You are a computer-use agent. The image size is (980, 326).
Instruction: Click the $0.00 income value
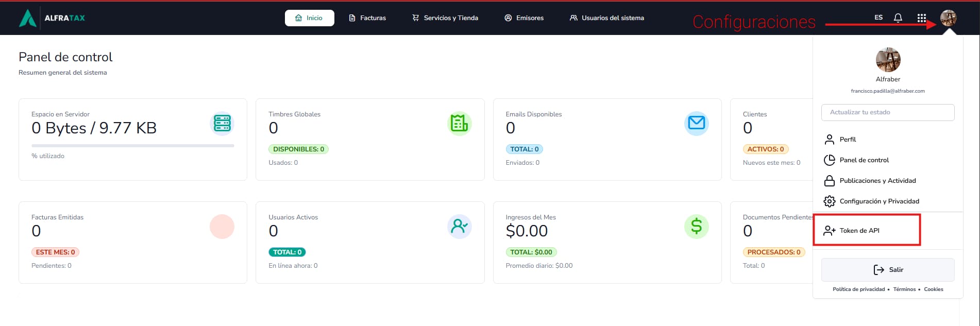(x=527, y=231)
